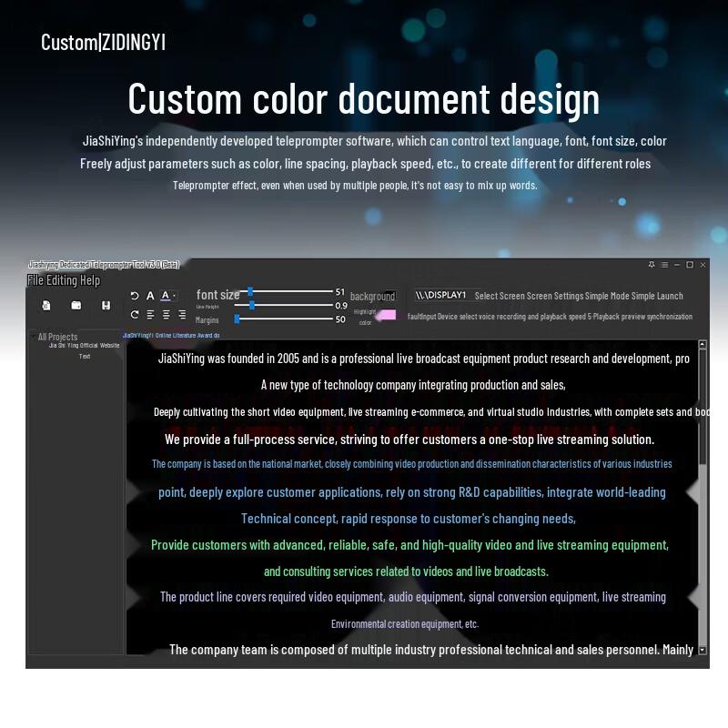
Task: Center-align the text
Action: [167, 315]
